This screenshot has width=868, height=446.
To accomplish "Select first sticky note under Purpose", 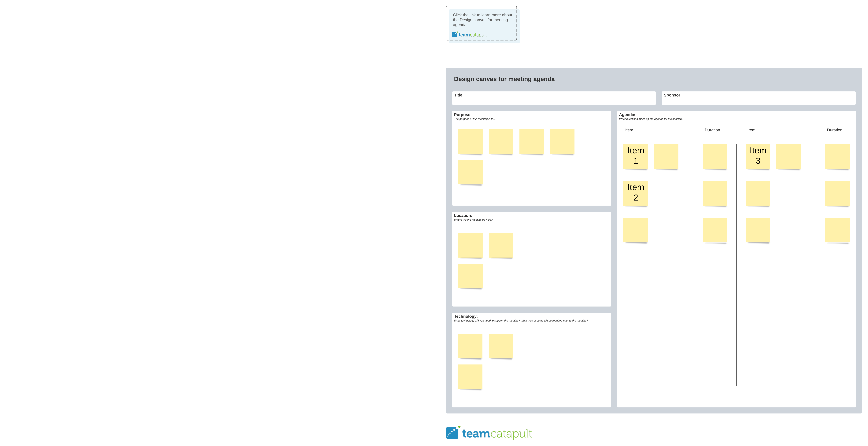I will (470, 141).
